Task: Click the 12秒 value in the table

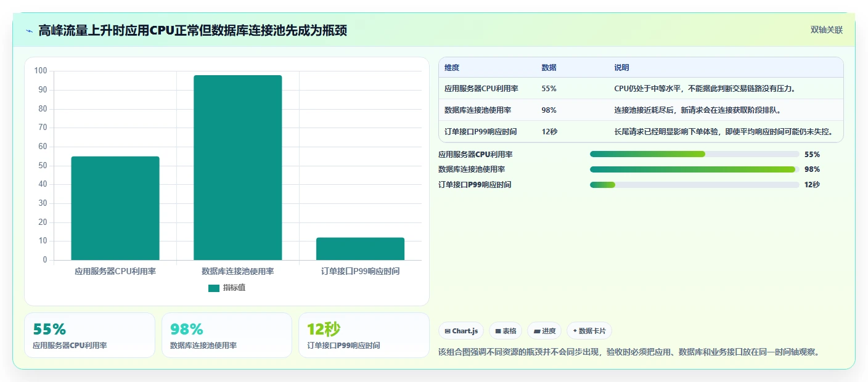Action: coord(549,132)
